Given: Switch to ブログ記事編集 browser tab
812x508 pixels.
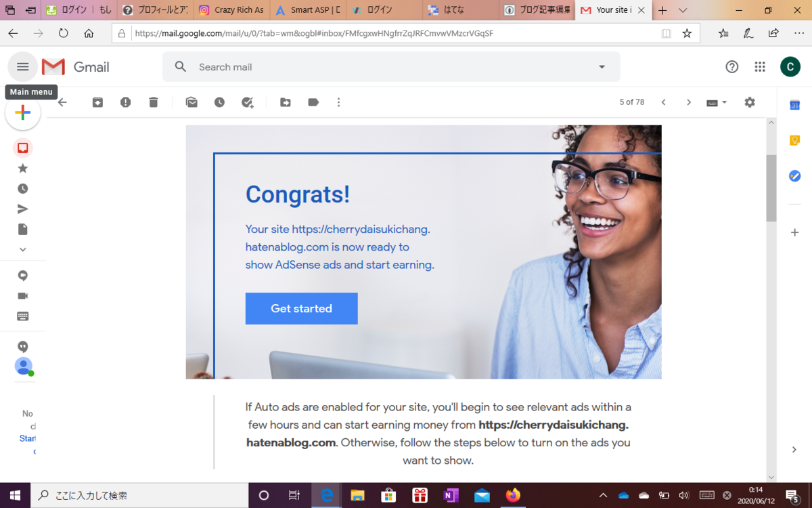Looking at the screenshot, I should coord(539,10).
